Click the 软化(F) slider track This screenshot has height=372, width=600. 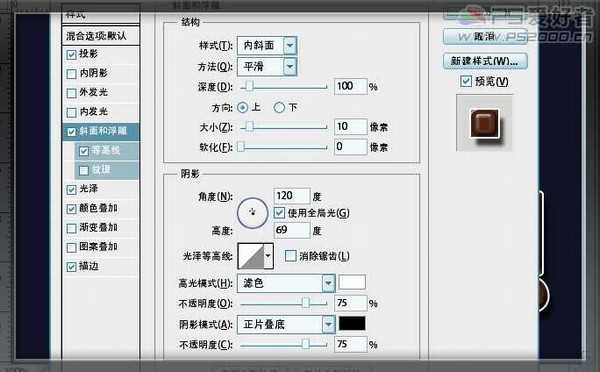pyautogui.click(x=284, y=147)
